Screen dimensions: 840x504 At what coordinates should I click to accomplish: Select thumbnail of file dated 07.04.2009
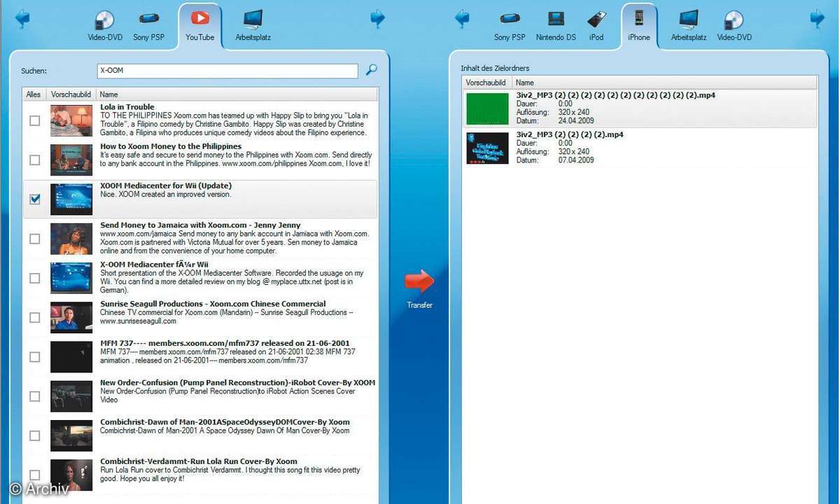pyautogui.click(x=488, y=148)
